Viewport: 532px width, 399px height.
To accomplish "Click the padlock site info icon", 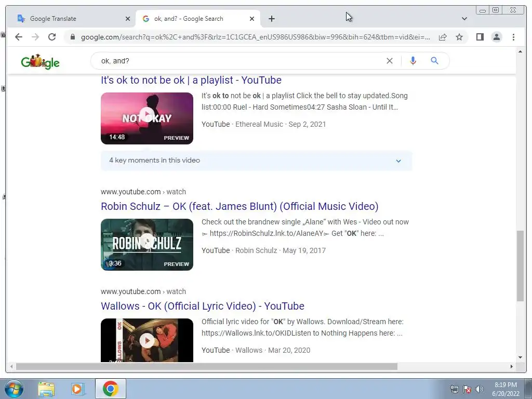I will 73,37.
